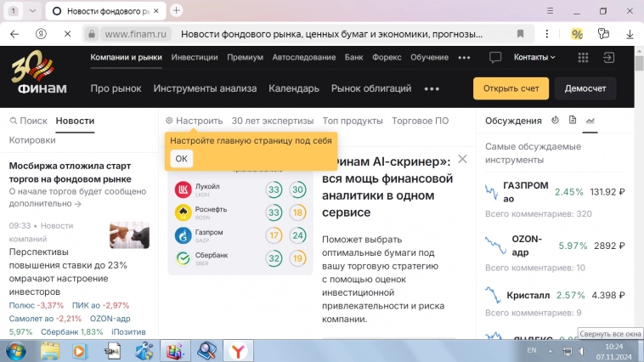Open Обучение menu item
Viewport: 644px width, 362px height.
[x=429, y=58]
